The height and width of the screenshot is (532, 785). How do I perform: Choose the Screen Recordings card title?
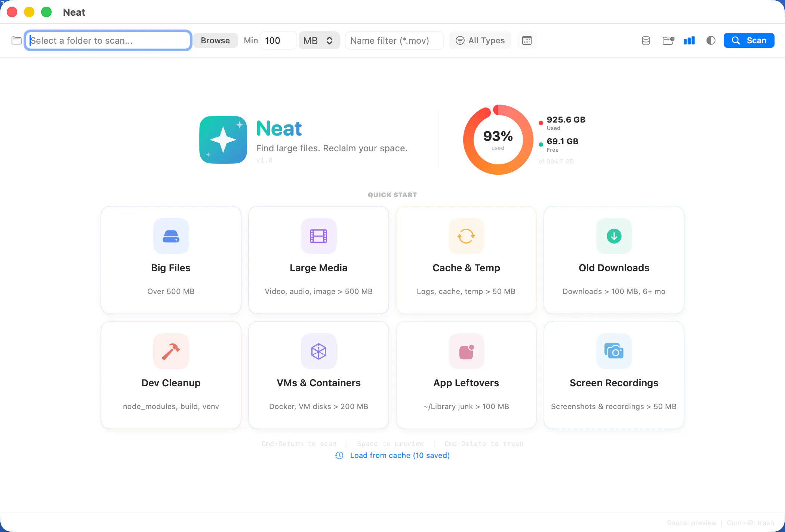point(614,383)
